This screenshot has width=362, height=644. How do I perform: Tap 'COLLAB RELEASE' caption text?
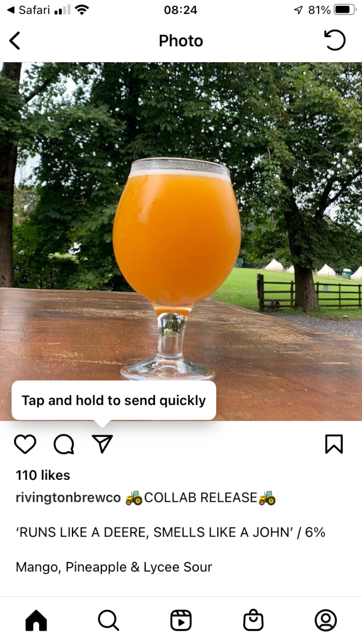click(201, 497)
